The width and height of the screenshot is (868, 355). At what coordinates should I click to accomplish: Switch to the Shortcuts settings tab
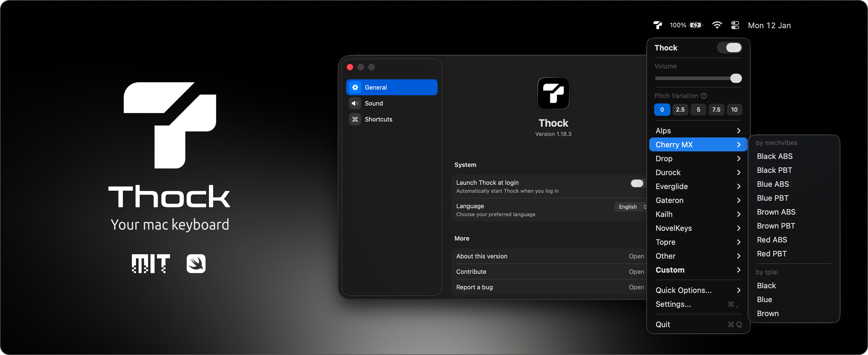(392, 119)
